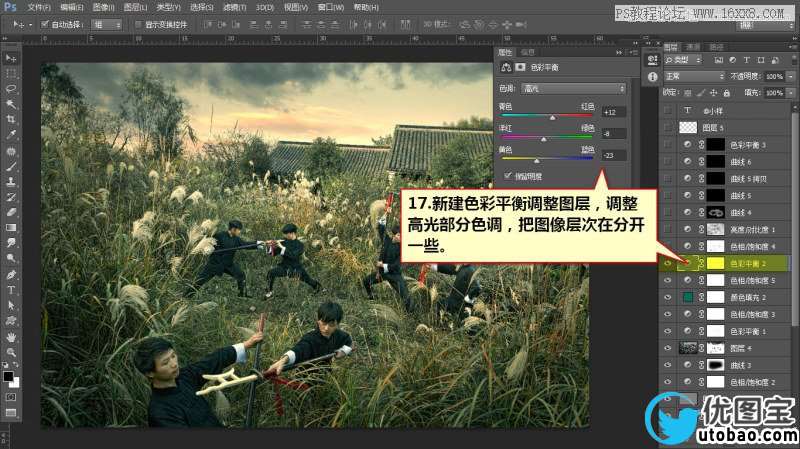Select the Crop tool

pyautogui.click(x=11, y=119)
